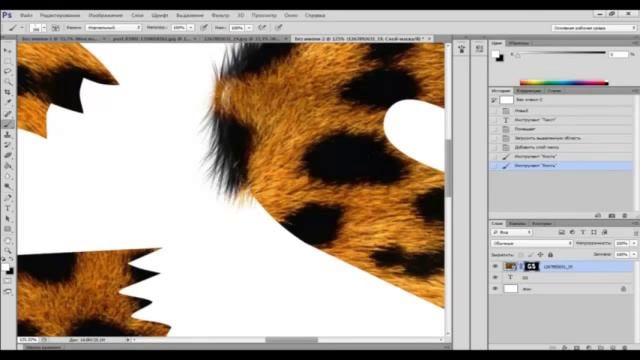Switch to the Каналы tab
Screen dimensions: 640x360
click(517, 224)
